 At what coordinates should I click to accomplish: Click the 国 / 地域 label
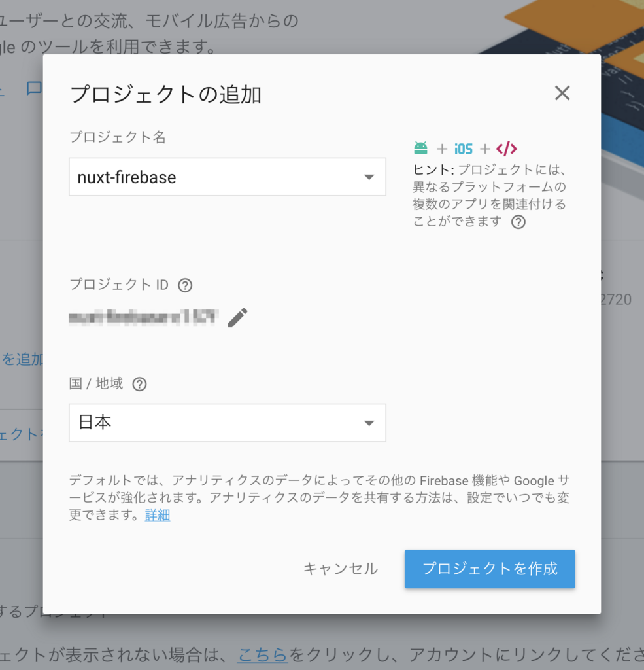(x=96, y=383)
